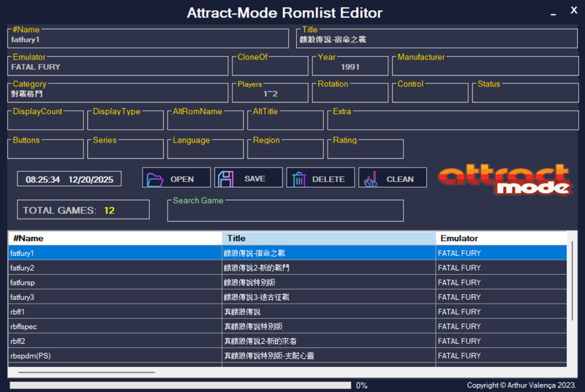Click into the Manufacturer field
Image resolution: width=585 pixels, height=392 pixels.
point(486,67)
